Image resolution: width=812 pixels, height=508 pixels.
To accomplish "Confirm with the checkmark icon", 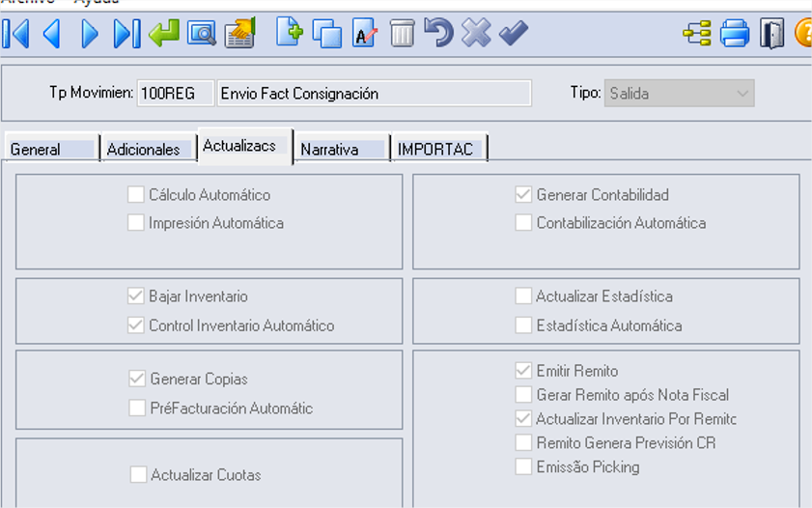I will [514, 33].
